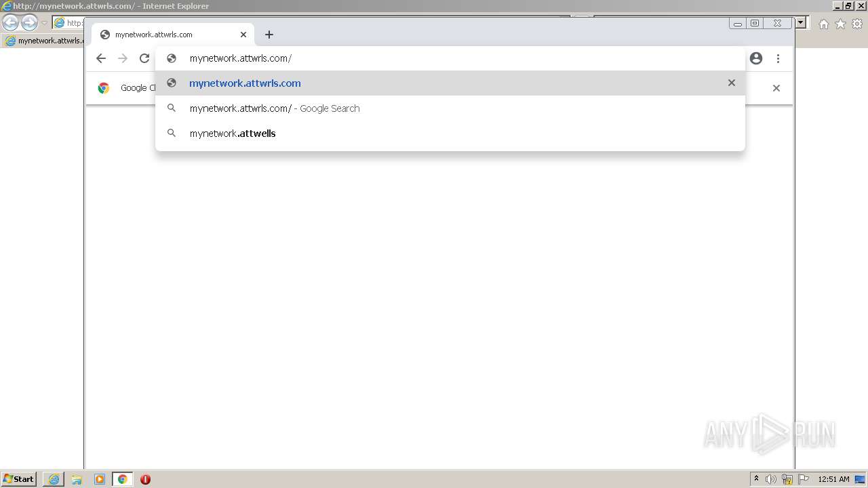Image resolution: width=868 pixels, height=488 pixels.
Task: Click the Internet Explorer back button
Action: [x=11, y=23]
